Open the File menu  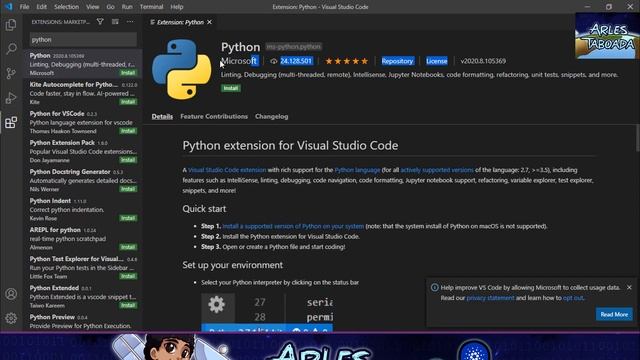pyautogui.click(x=24, y=7)
